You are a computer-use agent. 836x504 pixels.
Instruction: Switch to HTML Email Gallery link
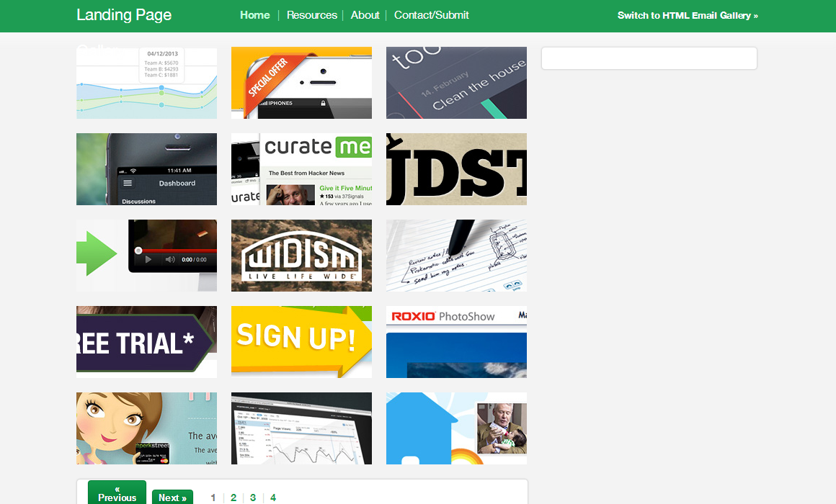coord(688,15)
